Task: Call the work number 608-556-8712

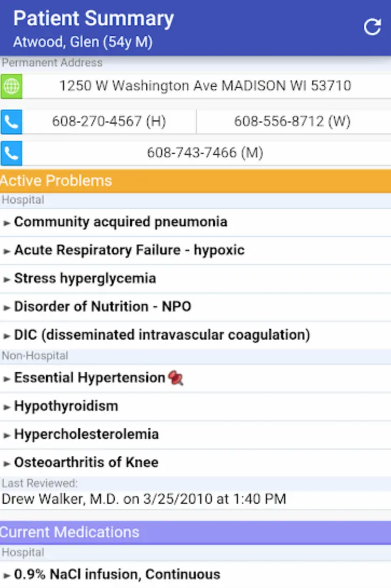Action: coord(292,121)
